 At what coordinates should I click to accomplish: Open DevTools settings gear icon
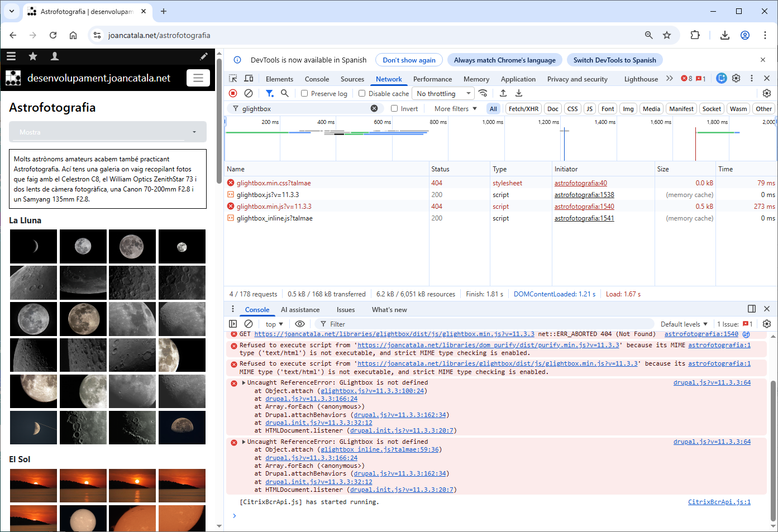coord(736,79)
